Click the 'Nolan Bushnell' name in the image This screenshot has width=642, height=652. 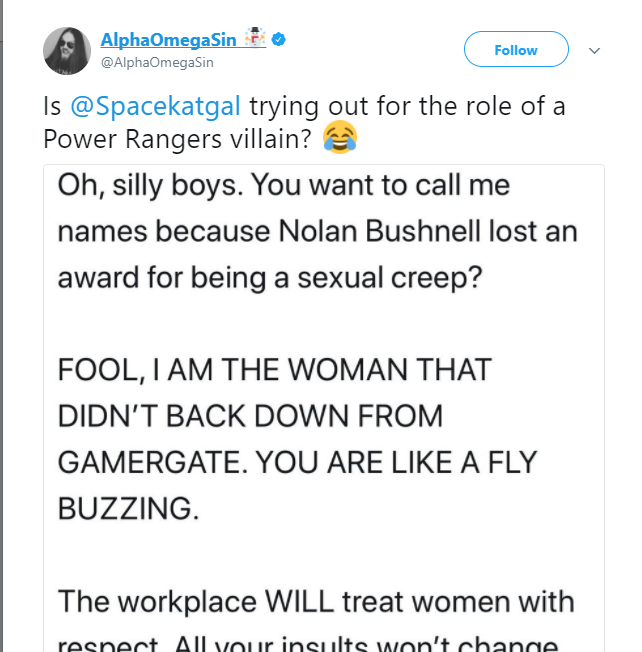pos(379,231)
